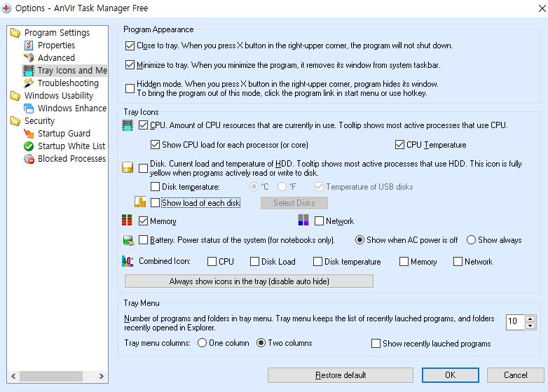Image resolution: width=548 pixels, height=392 pixels.
Task: Check Combined Icon Disk temperature checkbox
Action: click(317, 261)
